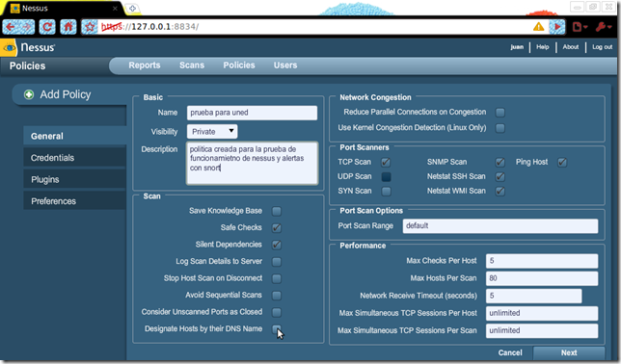The height and width of the screenshot is (364, 621).
Task: Click into the Description text area
Action: click(x=252, y=164)
